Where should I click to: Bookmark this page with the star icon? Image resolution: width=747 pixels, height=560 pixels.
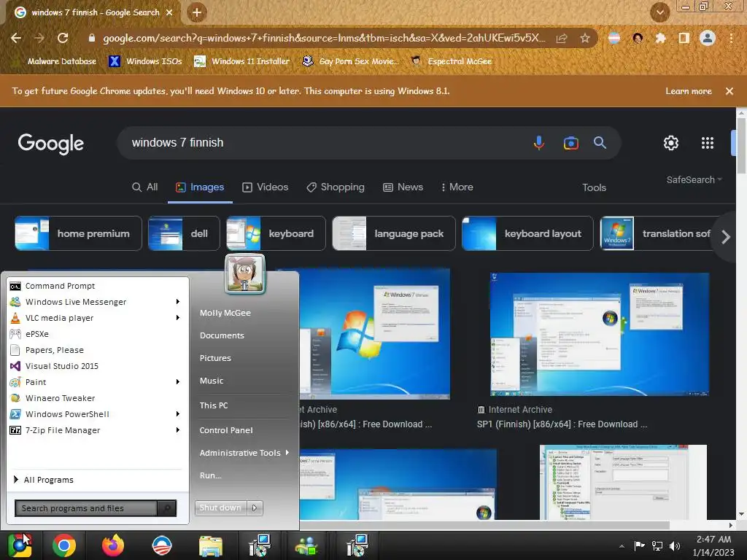pyautogui.click(x=585, y=38)
